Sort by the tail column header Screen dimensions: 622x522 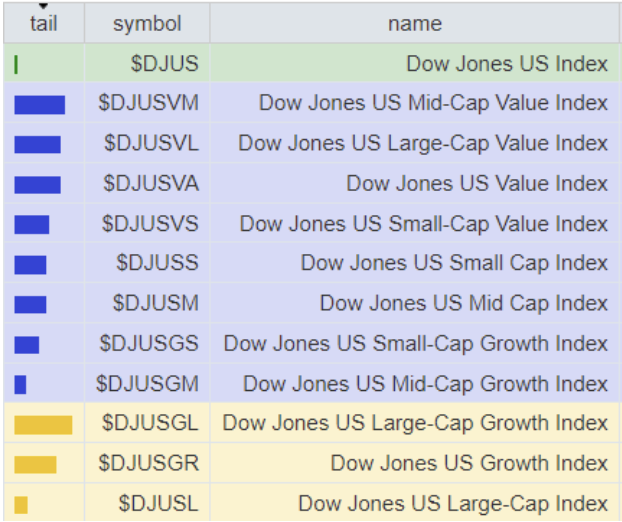click(43, 23)
